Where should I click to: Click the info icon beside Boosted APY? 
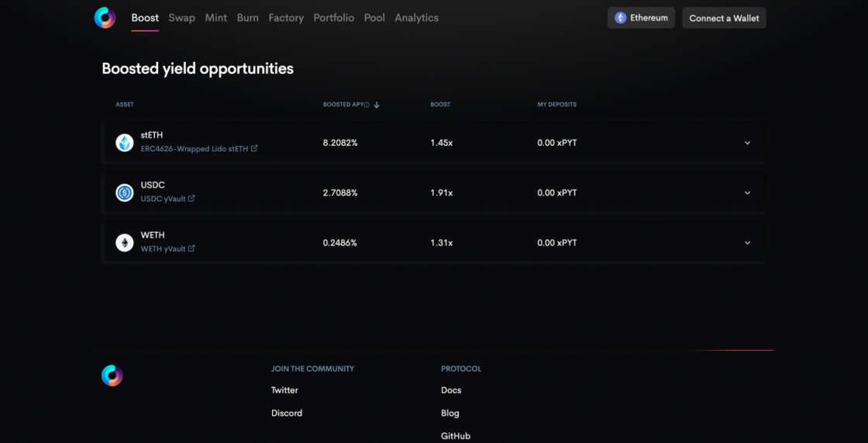367,105
